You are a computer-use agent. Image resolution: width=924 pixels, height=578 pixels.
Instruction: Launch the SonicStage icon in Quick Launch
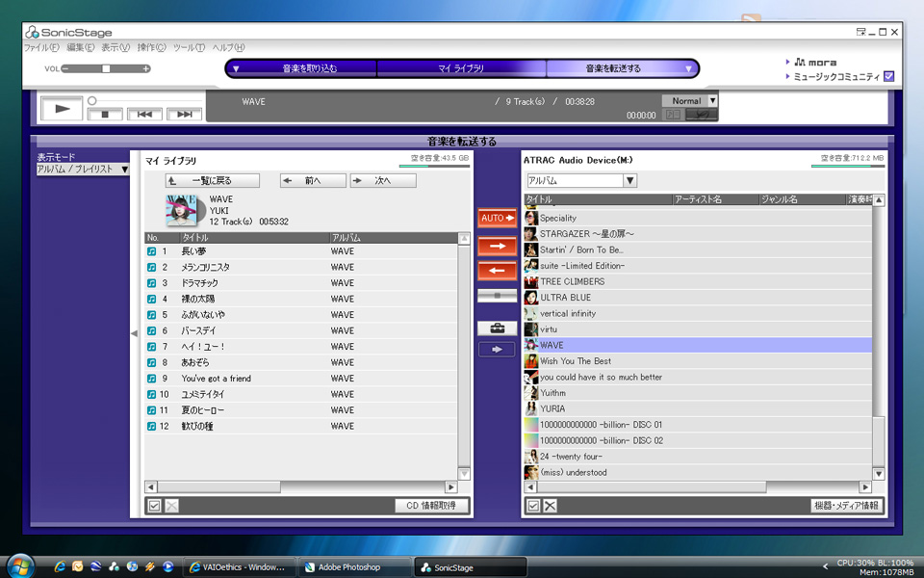coord(114,566)
